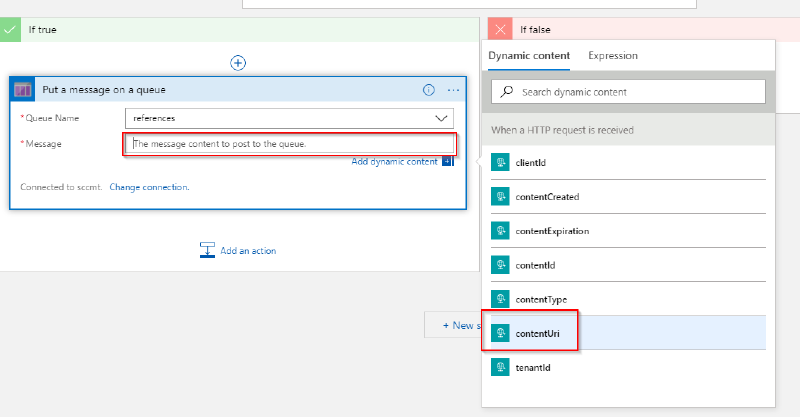The image size is (800, 417).
Task: Click the red X If false icon
Action: (x=500, y=30)
